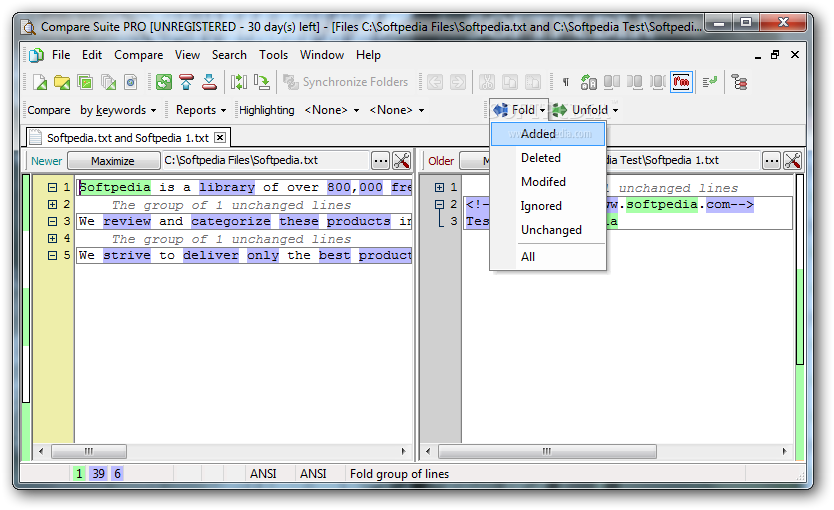Toggle the highlighted red-text toolbar button
The height and width of the screenshot is (510, 834).
pyautogui.click(x=682, y=82)
